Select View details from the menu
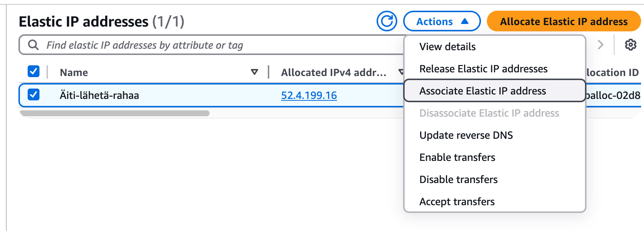This screenshot has height=231, width=644. click(x=447, y=47)
